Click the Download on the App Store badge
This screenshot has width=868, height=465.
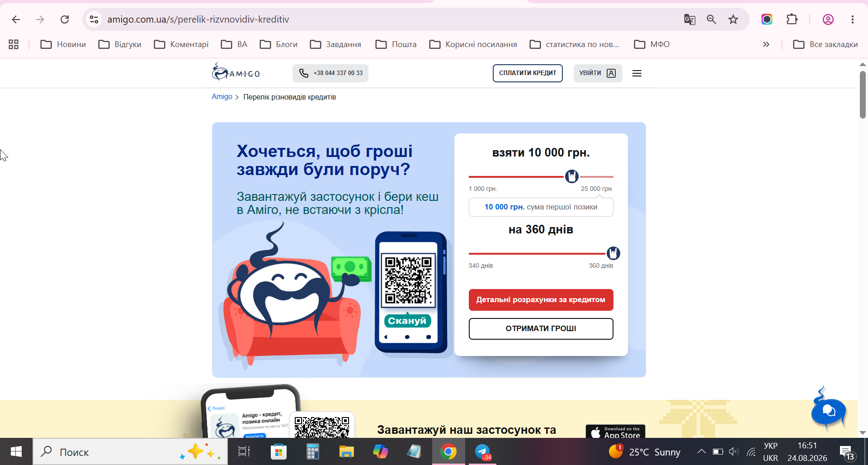pyautogui.click(x=615, y=432)
